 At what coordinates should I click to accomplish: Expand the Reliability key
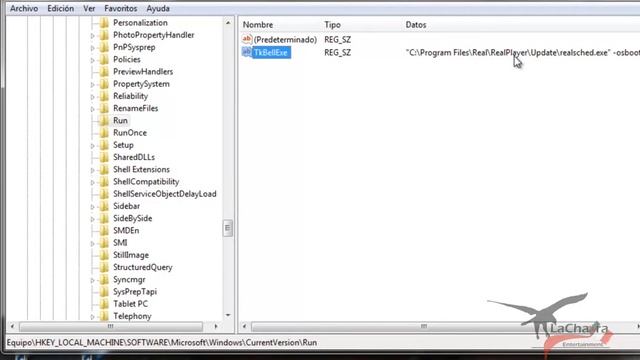92,97
